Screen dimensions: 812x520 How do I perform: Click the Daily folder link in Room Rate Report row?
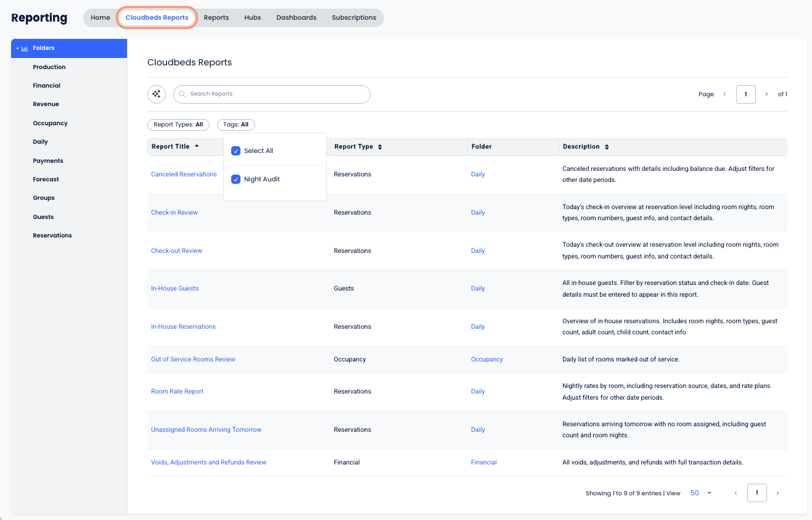pos(478,391)
